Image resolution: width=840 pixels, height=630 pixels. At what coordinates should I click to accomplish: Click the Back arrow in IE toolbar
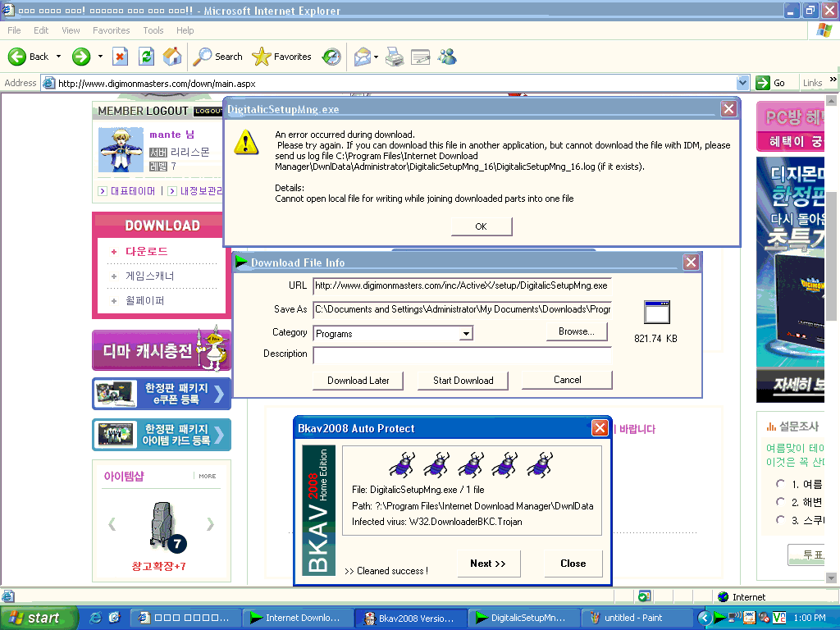[17, 57]
